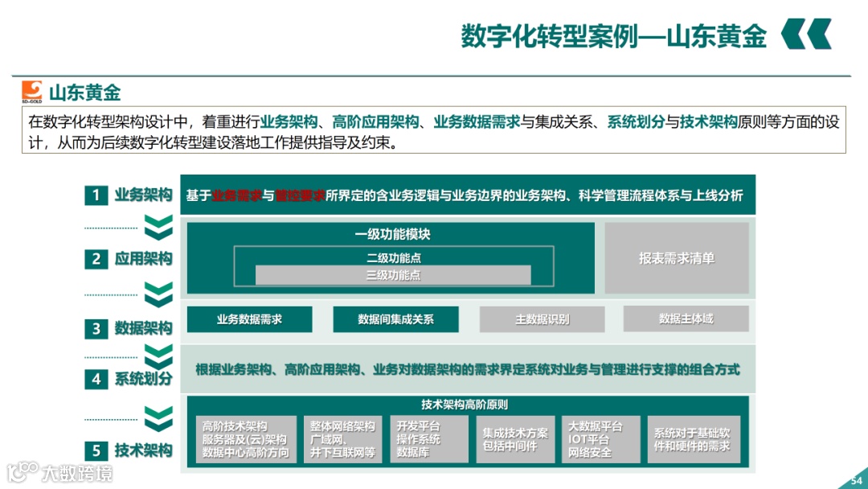Select the 数据架构 step label
The image size is (868, 489).
click(143, 328)
